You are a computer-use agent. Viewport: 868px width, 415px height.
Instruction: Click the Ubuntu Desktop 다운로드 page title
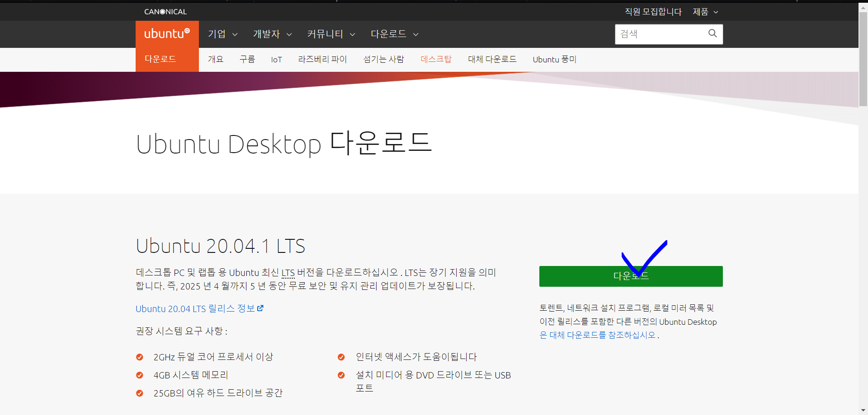tap(284, 144)
